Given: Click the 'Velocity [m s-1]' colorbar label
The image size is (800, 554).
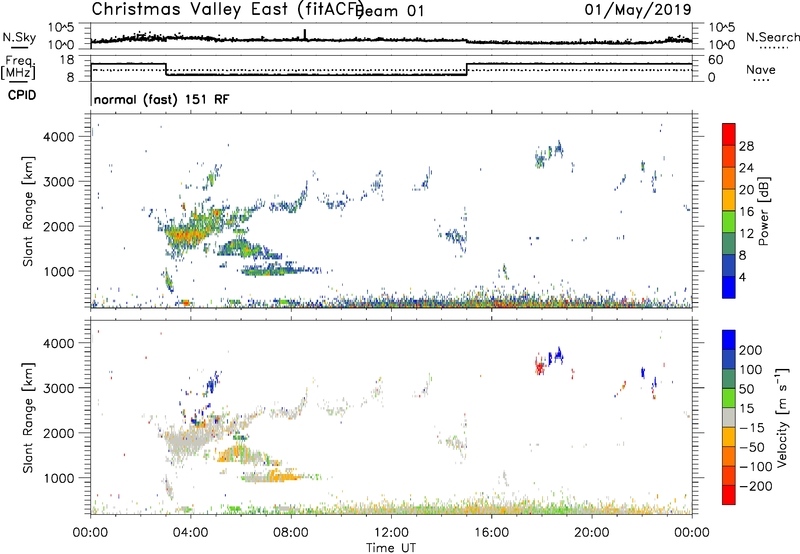Looking at the screenshot, I should tap(782, 417).
